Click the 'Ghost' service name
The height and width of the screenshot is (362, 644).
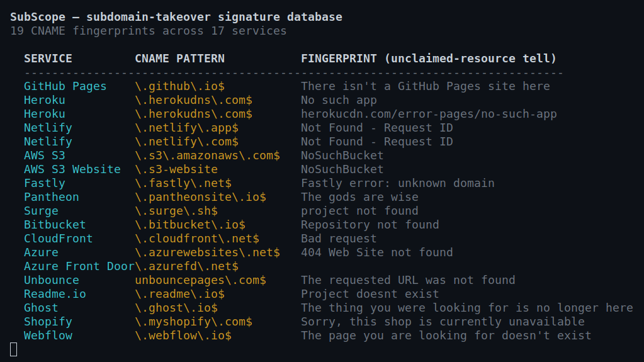[41, 308]
